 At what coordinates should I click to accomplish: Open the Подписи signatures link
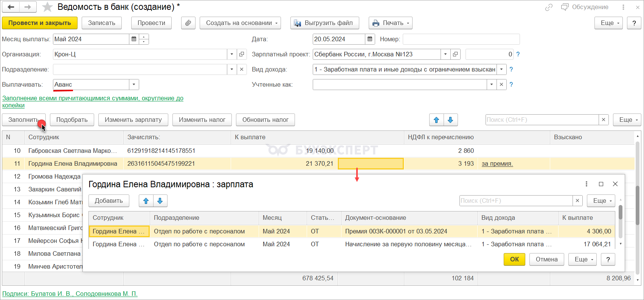[x=70, y=294]
